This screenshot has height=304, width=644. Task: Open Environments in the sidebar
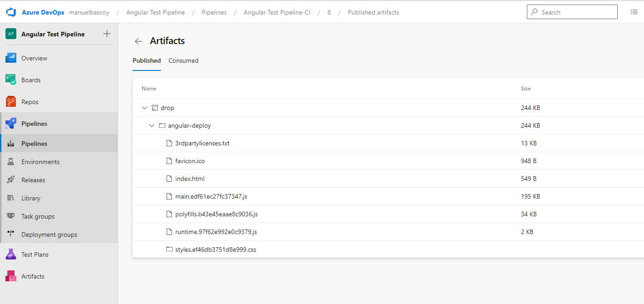click(x=40, y=162)
